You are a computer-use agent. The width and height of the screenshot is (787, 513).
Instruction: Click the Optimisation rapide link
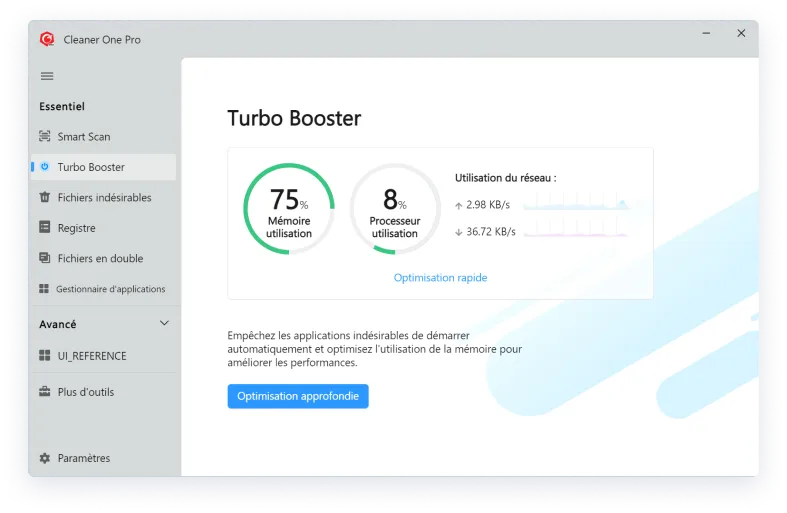440,278
